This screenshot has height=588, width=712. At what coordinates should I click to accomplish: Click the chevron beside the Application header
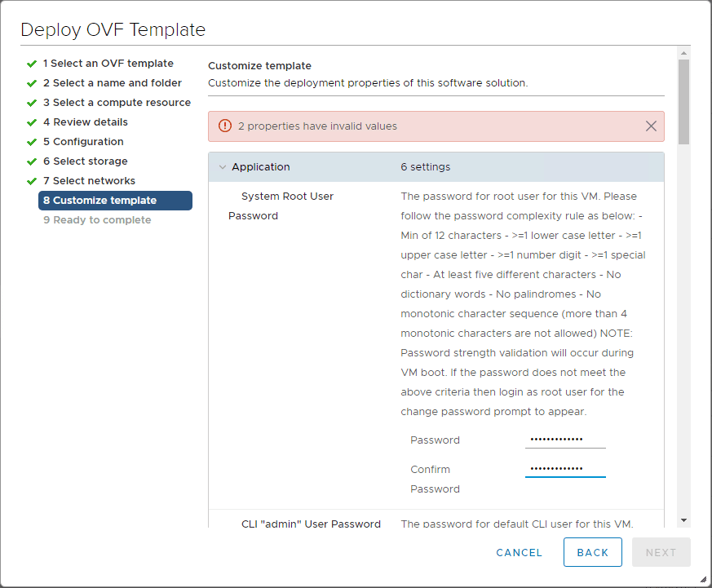(x=223, y=166)
